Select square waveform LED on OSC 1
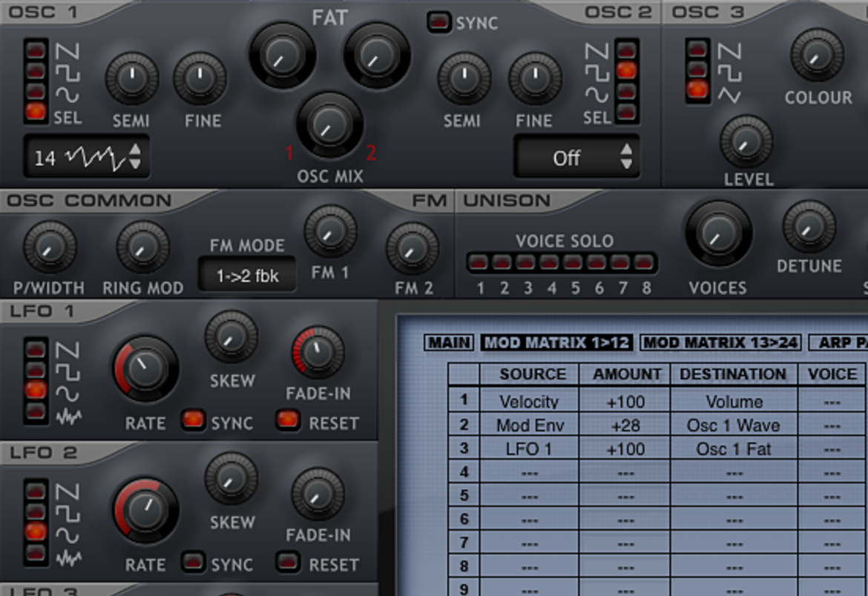868x596 pixels. [x=36, y=71]
